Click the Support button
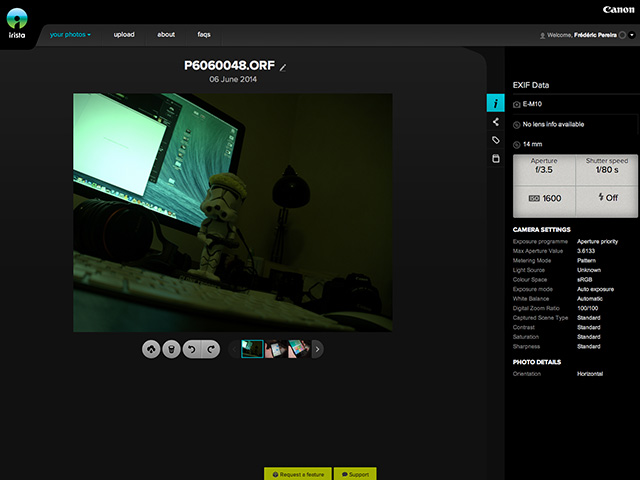This screenshot has height=480, width=640. 355,474
